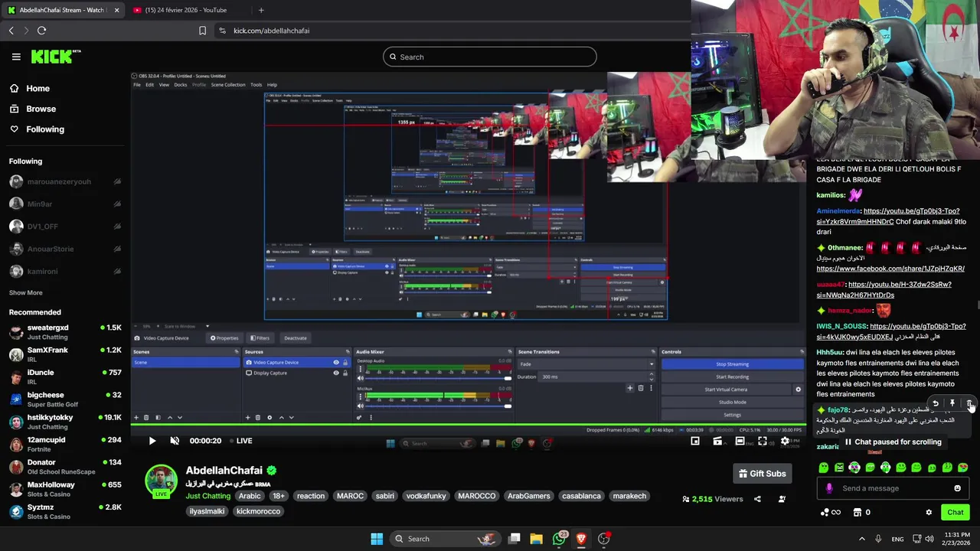Screen dimensions: 980x551
Task: Click the green Chat send button
Action: tap(955, 513)
